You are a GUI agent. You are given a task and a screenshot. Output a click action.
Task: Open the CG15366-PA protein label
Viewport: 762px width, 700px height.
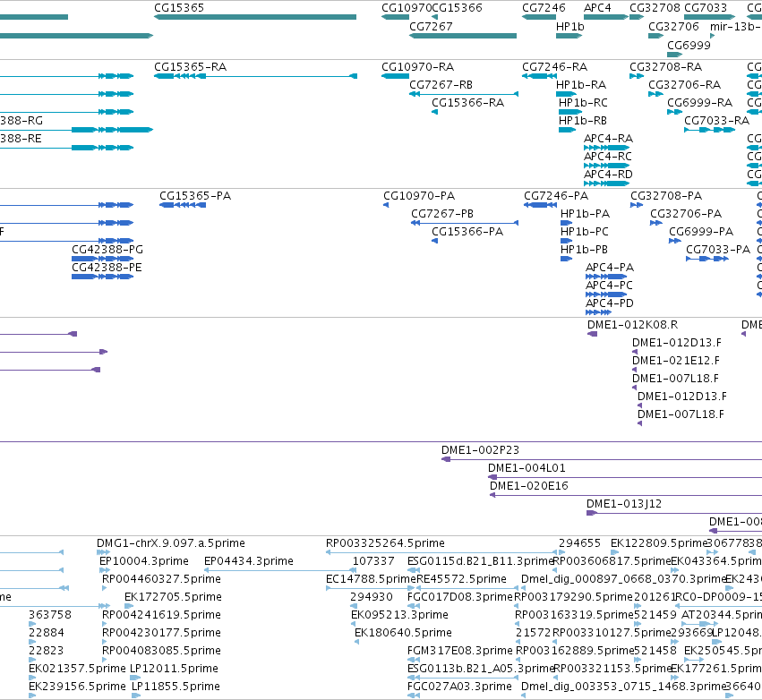467,232
